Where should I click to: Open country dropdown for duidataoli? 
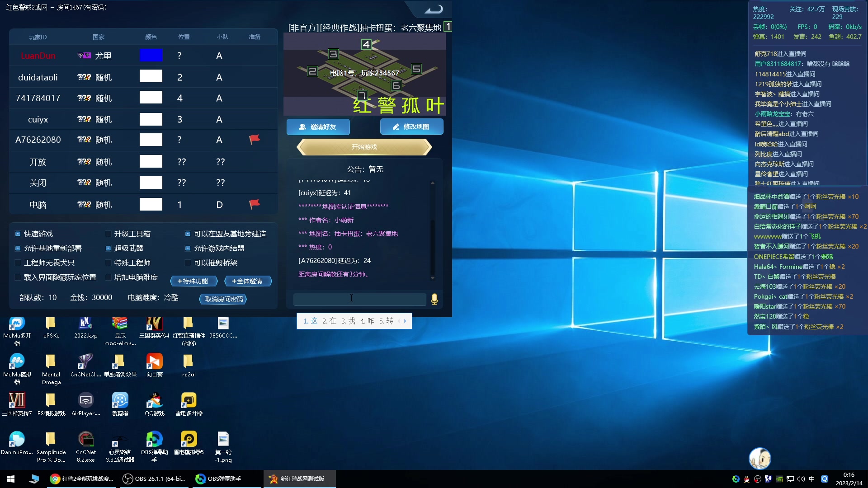pyautogui.click(x=94, y=77)
